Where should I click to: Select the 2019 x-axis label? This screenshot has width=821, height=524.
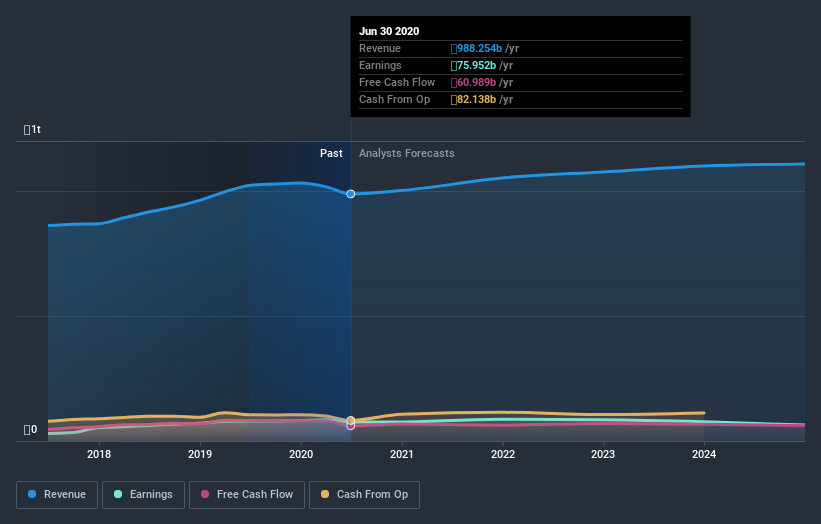tap(200, 454)
